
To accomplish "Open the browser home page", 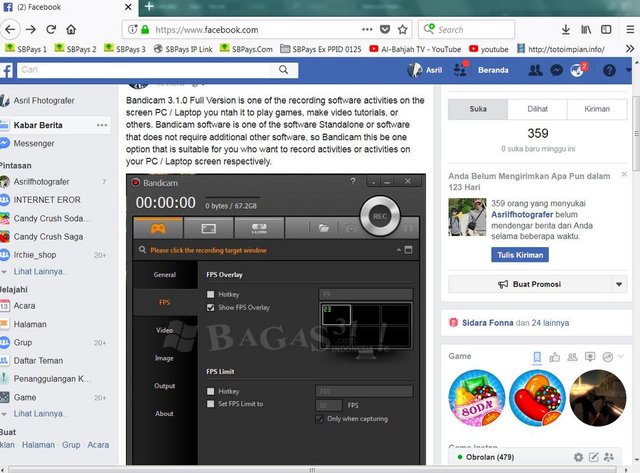I will (x=71, y=29).
